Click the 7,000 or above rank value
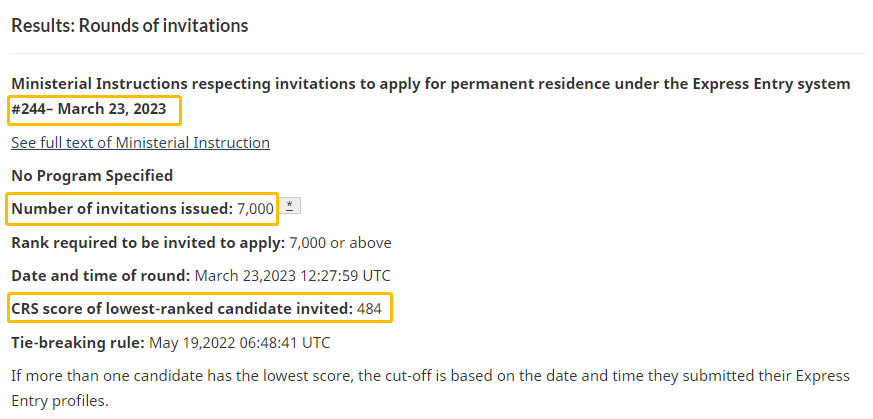Image resolution: width=873 pixels, height=419 pixels. tap(340, 242)
